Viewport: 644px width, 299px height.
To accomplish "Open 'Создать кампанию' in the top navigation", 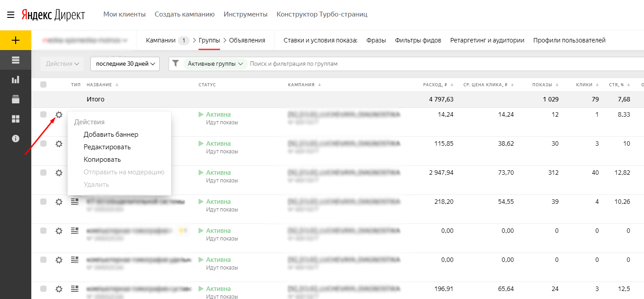I will [184, 14].
